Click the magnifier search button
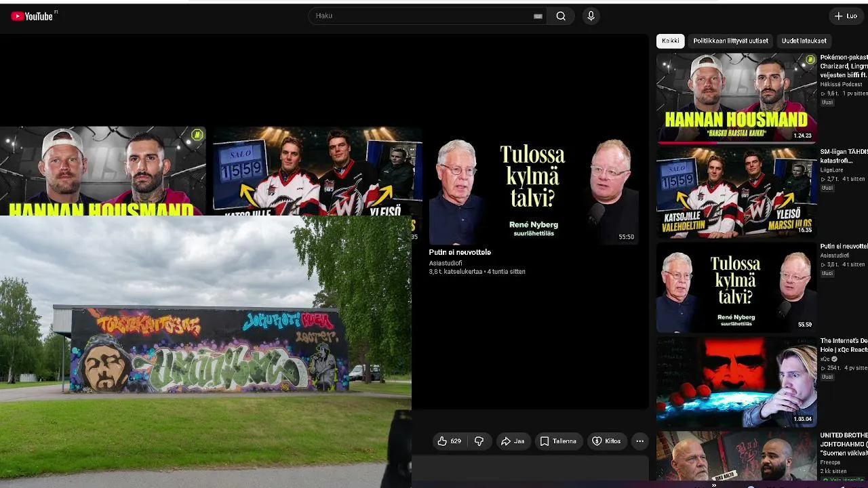This screenshot has width=868, height=488. pos(561,16)
